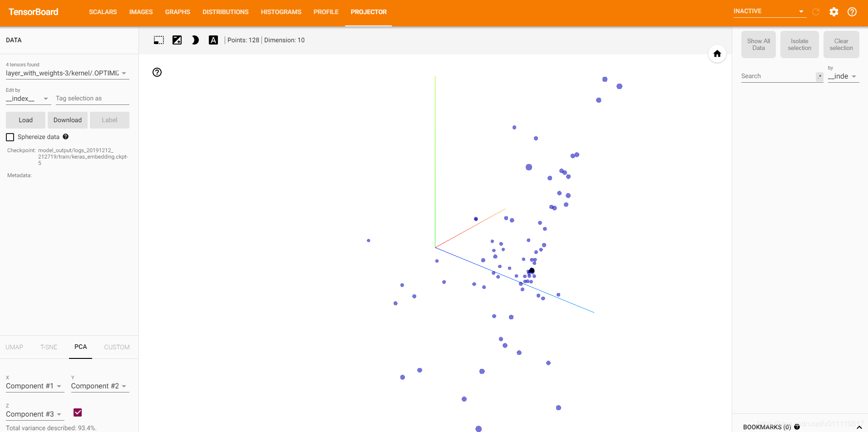Click the 'Points: 128' text
868x432 pixels.
[243, 40]
